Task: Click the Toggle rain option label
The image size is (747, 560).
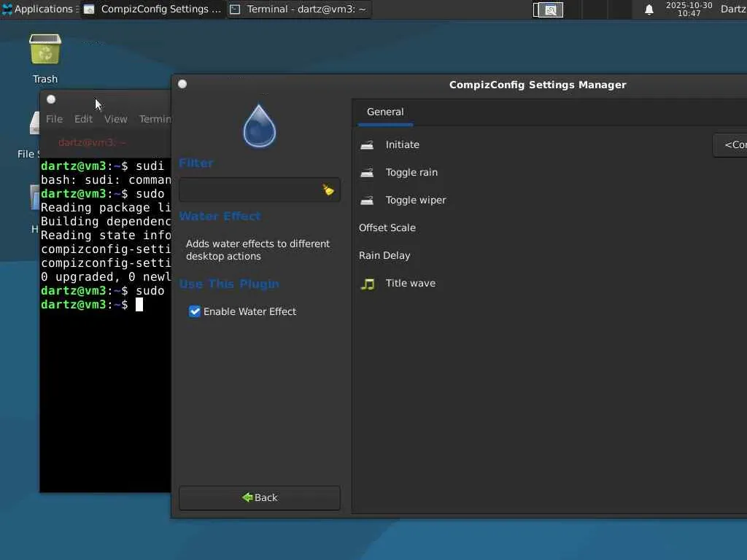Action: (411, 172)
